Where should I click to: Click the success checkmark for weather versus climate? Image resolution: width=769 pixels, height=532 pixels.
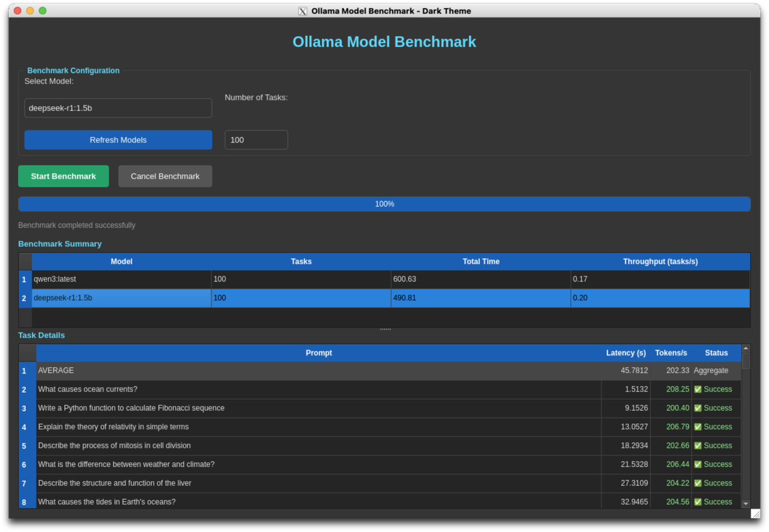pos(698,464)
